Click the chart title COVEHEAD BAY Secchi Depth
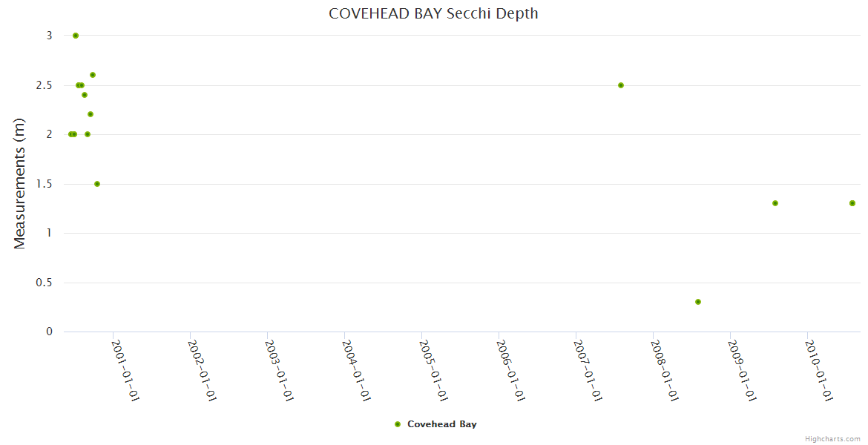Image resolution: width=868 pixels, height=445 pixels. tap(433, 13)
